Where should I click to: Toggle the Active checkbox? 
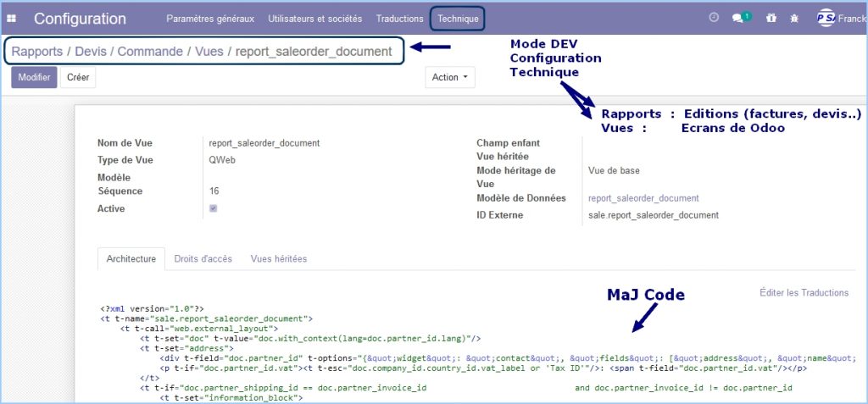213,208
